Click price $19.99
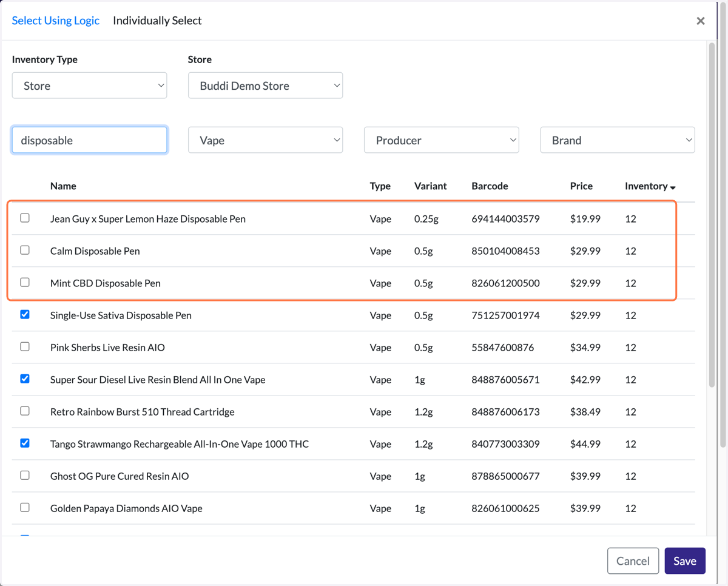Screen dimensions: 728x586 pyautogui.click(x=585, y=219)
